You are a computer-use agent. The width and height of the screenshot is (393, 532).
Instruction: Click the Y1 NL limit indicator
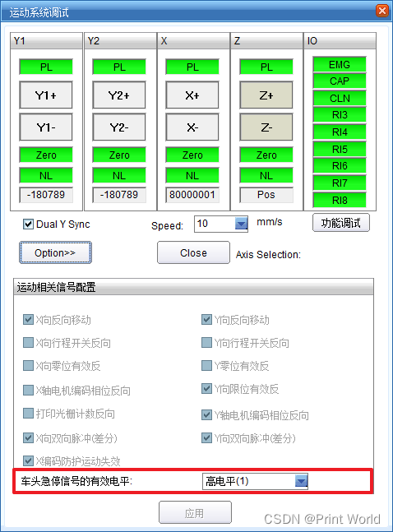(x=46, y=175)
